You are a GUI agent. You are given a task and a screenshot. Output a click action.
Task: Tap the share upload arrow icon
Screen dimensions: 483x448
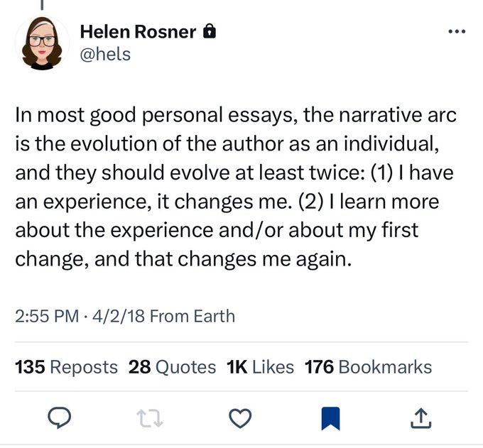coord(420,418)
